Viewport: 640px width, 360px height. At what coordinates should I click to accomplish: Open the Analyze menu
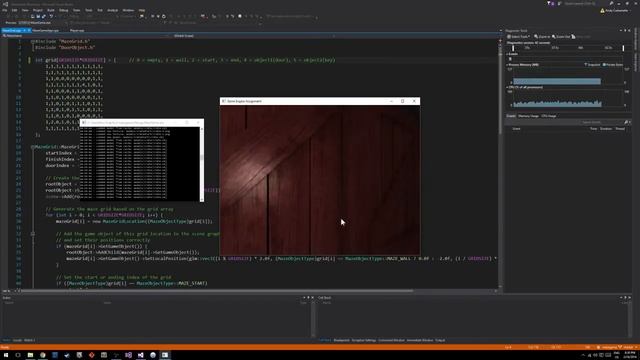tap(113, 10)
